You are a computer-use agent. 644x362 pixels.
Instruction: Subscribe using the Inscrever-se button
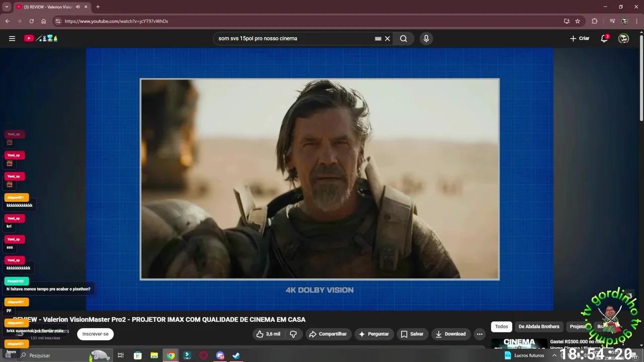pos(95,334)
